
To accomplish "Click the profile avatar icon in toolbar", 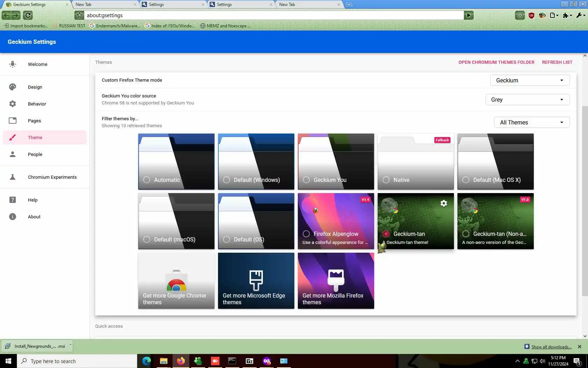I will coord(542,15).
